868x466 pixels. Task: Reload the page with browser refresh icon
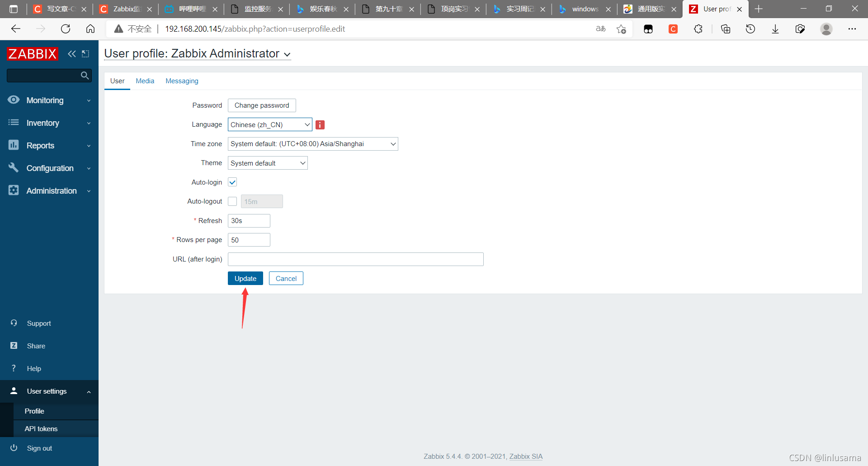[x=66, y=29]
